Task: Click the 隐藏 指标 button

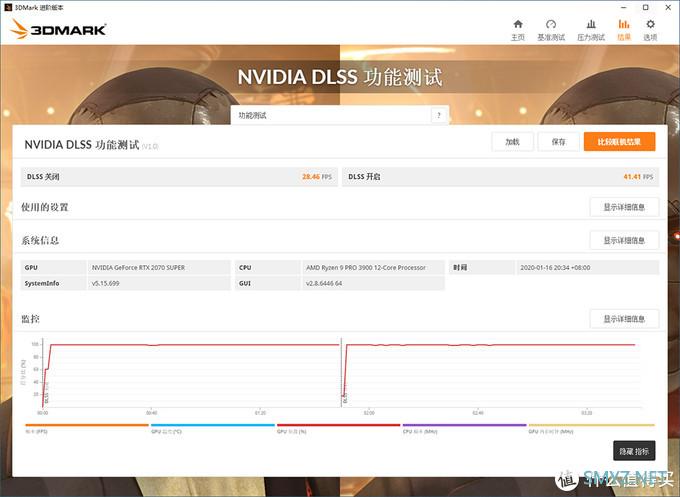Action: (634, 451)
